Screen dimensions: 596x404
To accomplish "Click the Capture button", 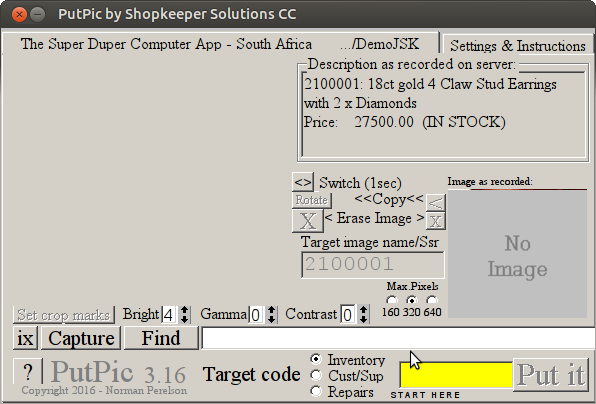I will 81,338.
